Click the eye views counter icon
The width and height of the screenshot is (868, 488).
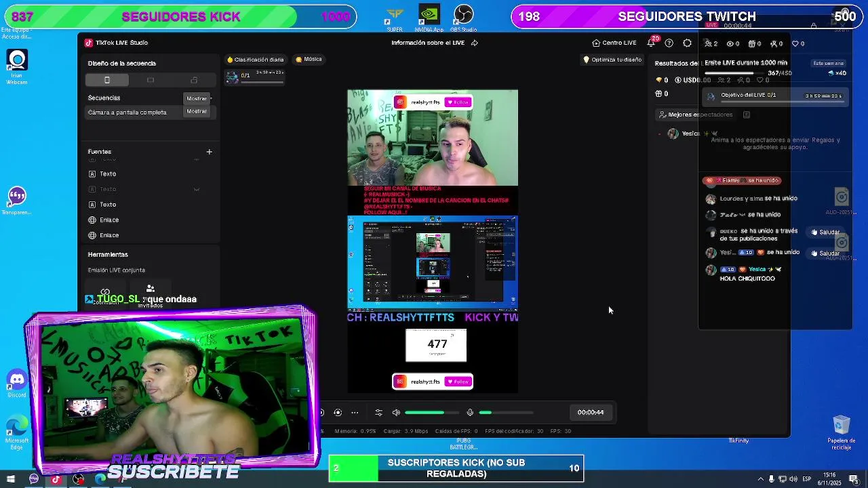[732, 43]
